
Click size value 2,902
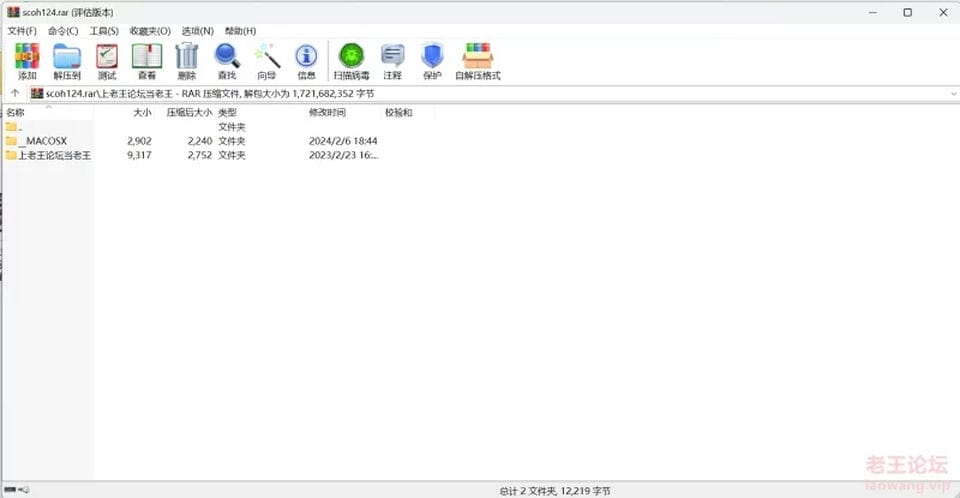tap(140, 141)
